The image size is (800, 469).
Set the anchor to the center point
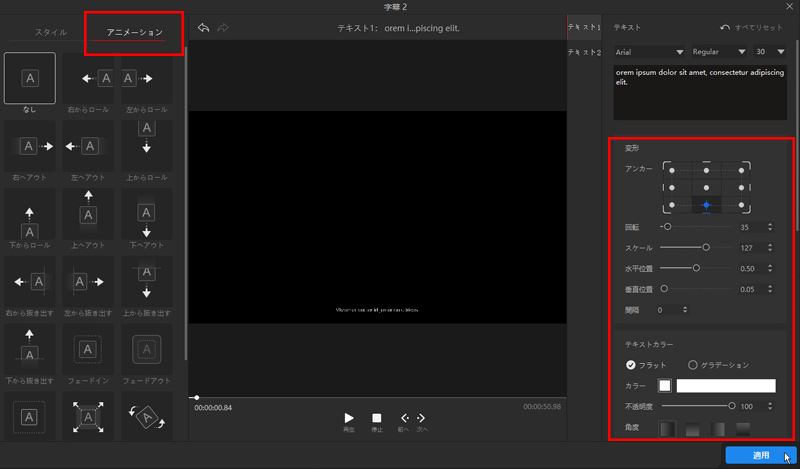coord(706,187)
